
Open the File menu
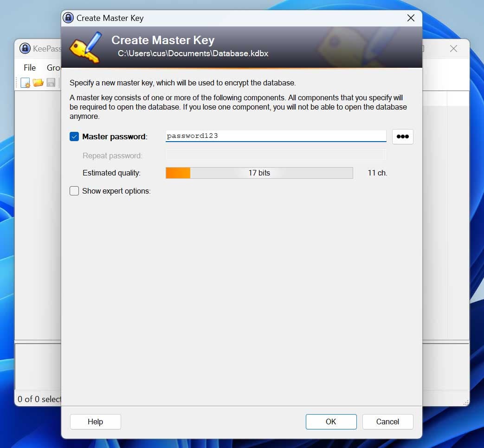29,68
